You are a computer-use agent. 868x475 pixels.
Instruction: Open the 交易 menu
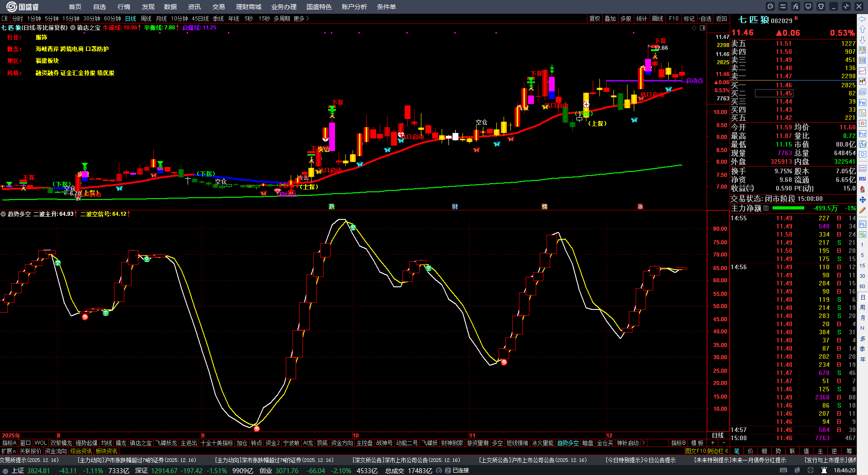(x=219, y=7)
